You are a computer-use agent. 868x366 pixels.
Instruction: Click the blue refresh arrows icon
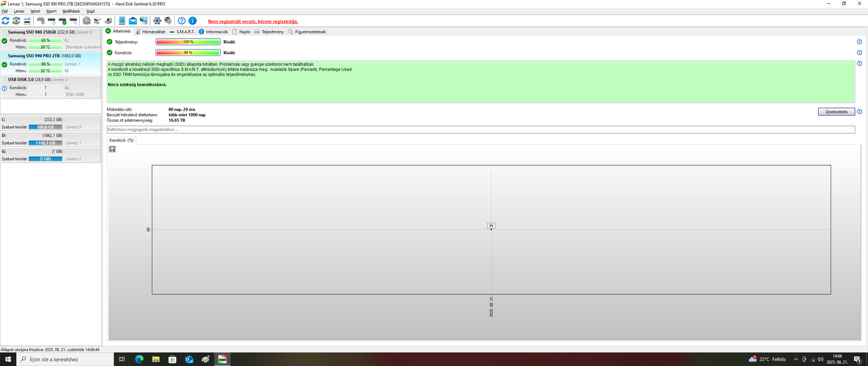(6, 21)
